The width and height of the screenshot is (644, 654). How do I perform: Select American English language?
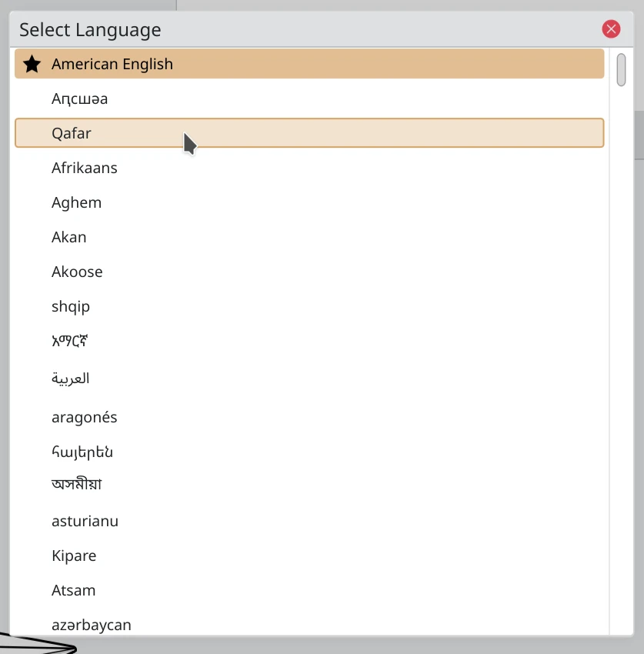pyautogui.click(x=309, y=64)
